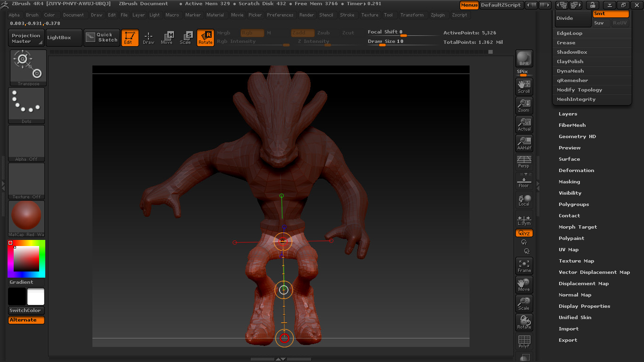644x362 pixels.
Task: Expand the Polygroups subpalette
Action: coord(574,205)
